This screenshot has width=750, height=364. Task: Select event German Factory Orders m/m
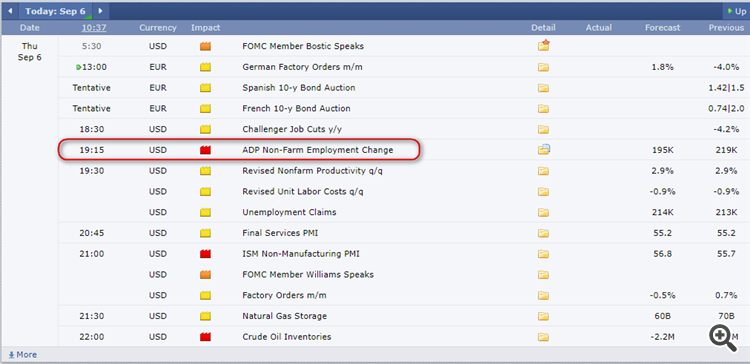[302, 67]
